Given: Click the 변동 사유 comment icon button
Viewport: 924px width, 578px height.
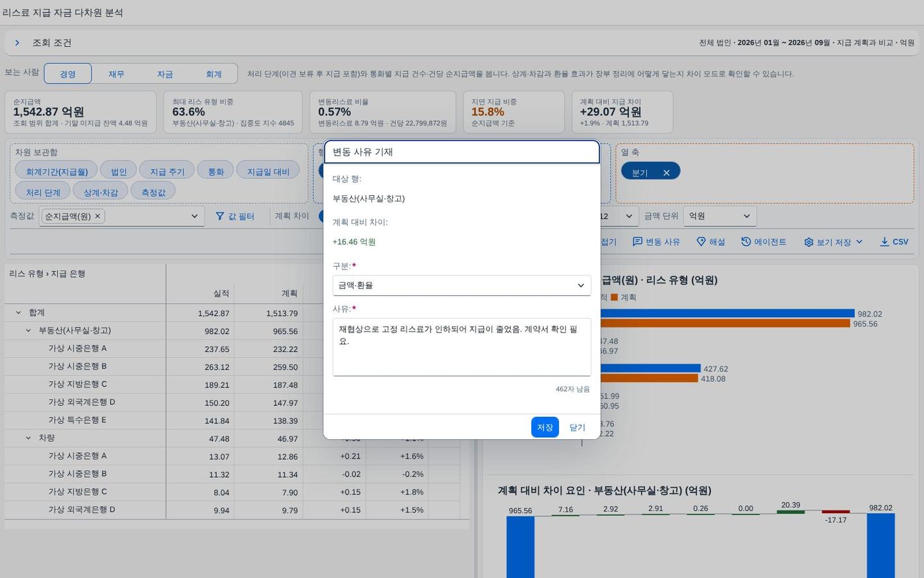Looking at the screenshot, I should click(656, 242).
